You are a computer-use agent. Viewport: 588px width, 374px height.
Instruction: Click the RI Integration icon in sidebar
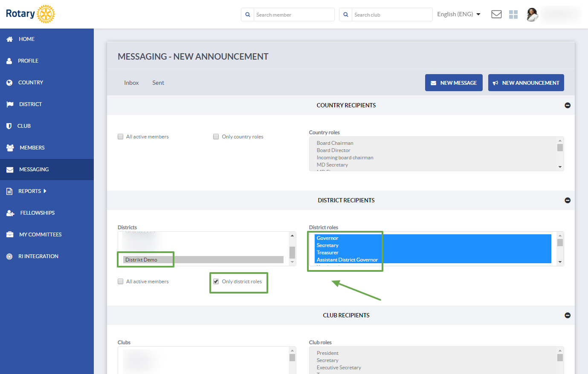9,256
